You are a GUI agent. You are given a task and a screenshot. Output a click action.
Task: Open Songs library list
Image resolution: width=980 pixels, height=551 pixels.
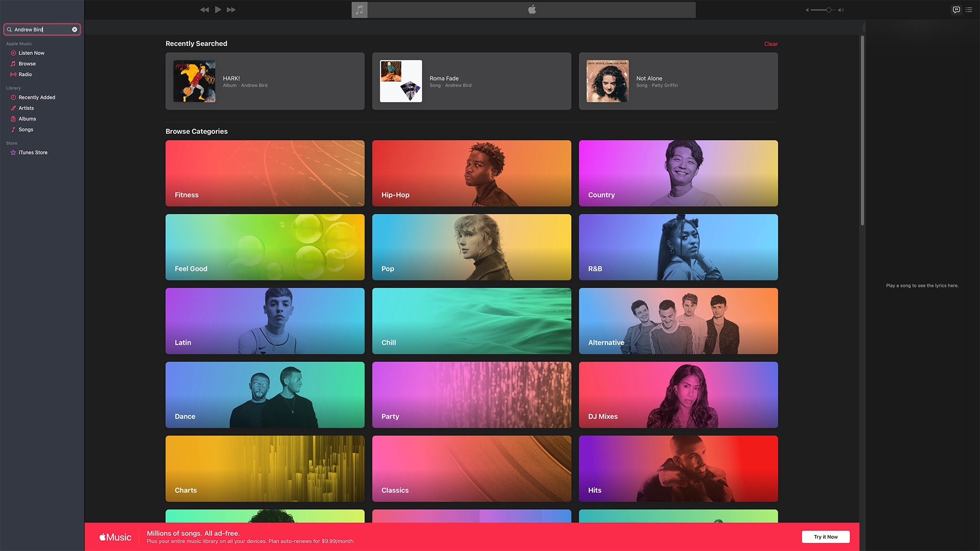point(26,129)
